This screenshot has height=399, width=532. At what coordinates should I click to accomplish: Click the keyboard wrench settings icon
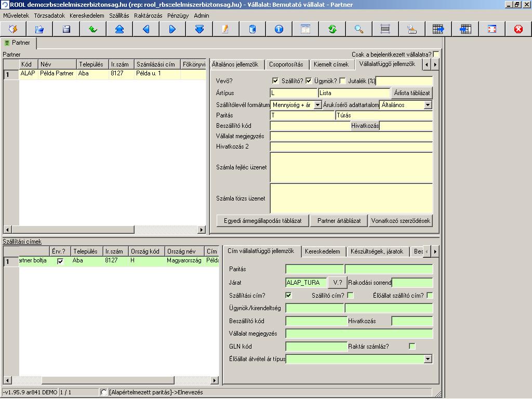[x=412, y=29]
